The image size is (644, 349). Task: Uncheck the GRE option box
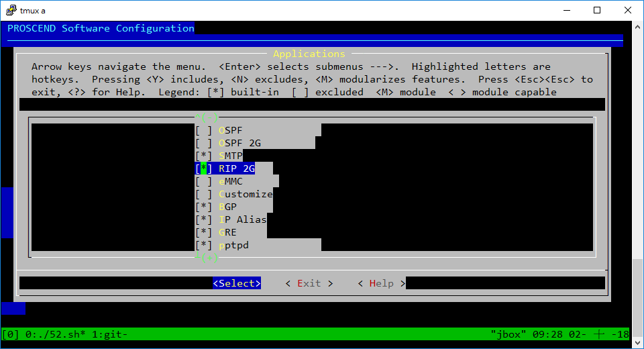click(x=204, y=232)
